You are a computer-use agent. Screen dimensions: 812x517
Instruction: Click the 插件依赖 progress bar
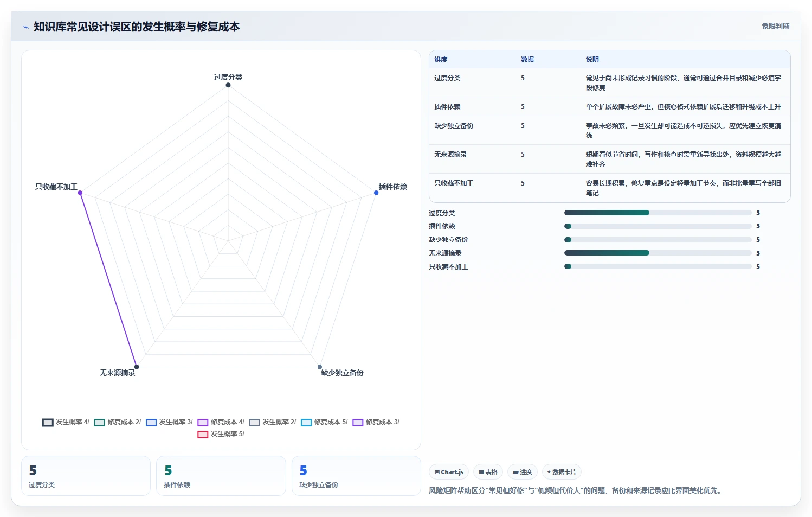658,226
